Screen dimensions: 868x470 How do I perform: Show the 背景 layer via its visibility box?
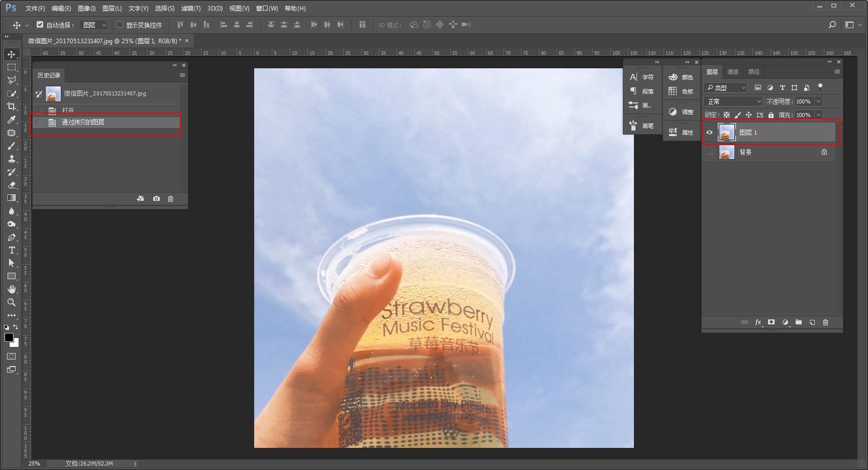tap(709, 152)
